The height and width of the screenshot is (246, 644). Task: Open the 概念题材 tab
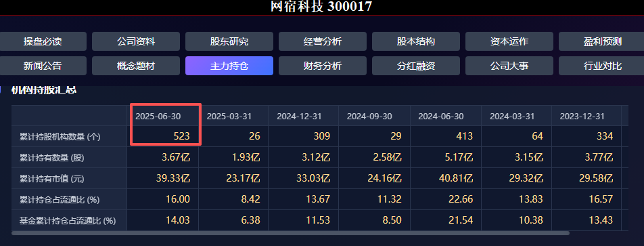(136, 66)
